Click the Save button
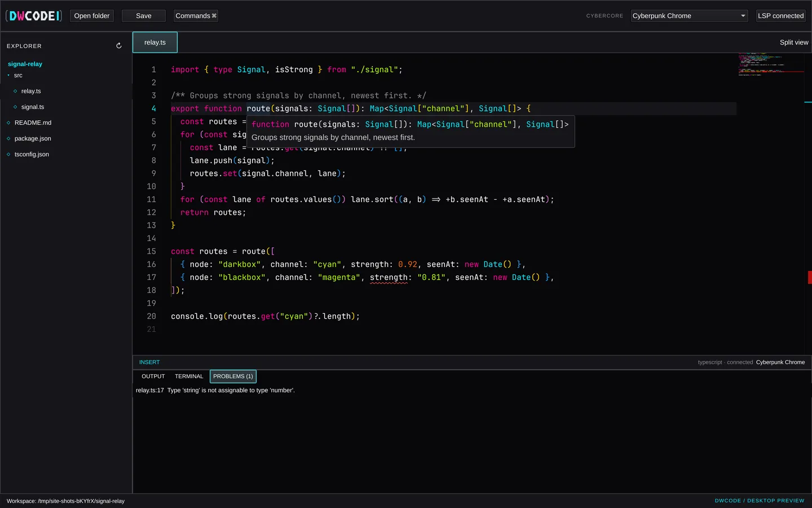Image resolution: width=812 pixels, height=508 pixels. pyautogui.click(x=144, y=16)
